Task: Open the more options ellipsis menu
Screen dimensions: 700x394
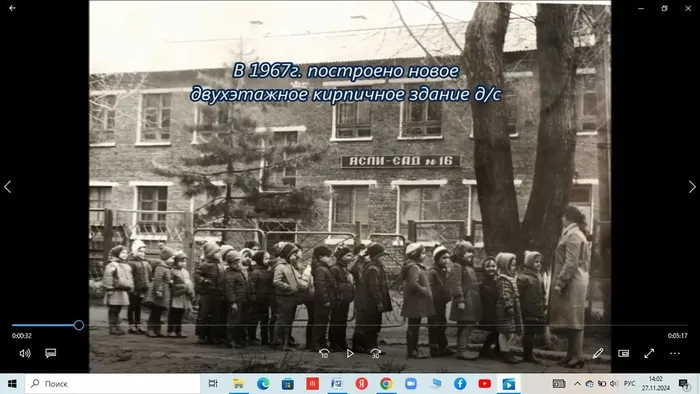Action: (x=675, y=353)
